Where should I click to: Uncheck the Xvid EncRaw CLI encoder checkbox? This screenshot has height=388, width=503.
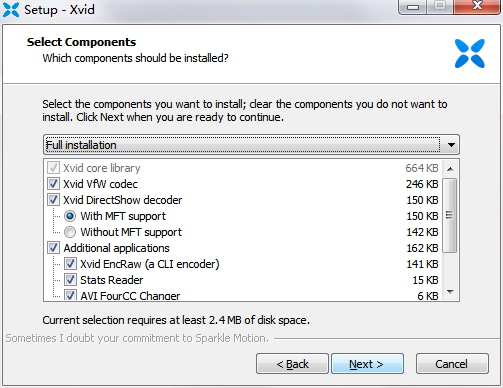click(x=70, y=264)
